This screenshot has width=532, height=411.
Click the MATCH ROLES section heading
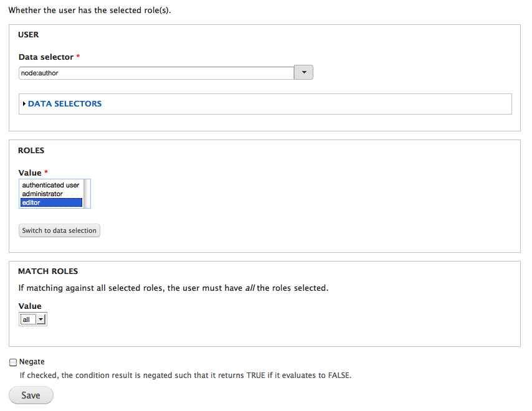48,272
